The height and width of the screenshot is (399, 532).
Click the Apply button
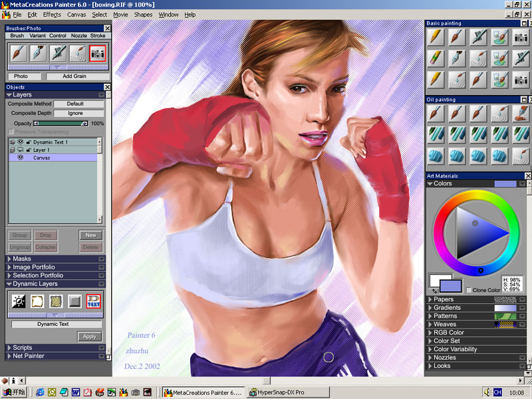90,336
